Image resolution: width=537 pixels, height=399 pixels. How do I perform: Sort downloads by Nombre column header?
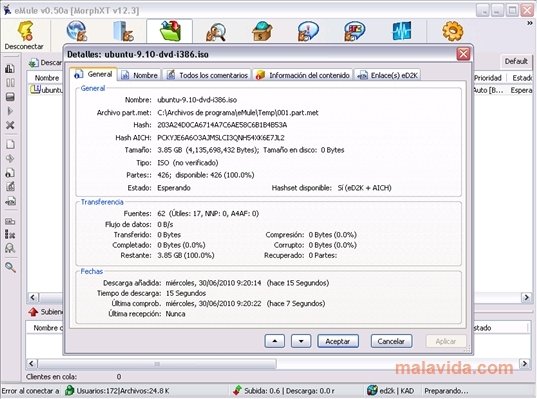click(x=47, y=78)
